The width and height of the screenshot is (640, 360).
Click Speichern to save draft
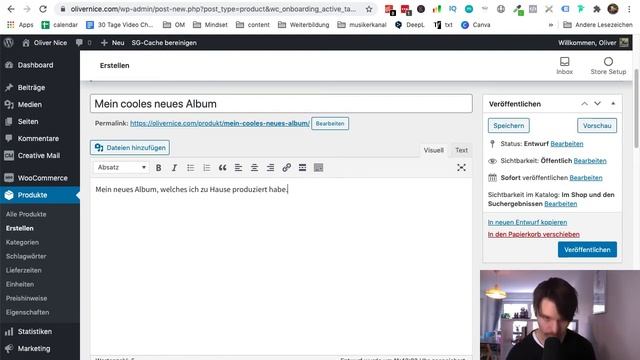tap(509, 126)
